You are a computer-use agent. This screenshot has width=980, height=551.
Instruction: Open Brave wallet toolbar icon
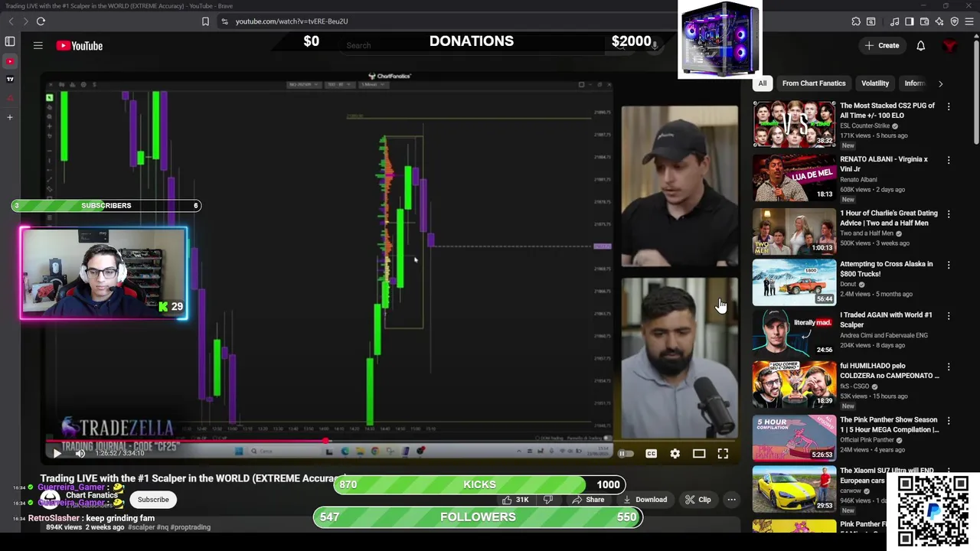point(925,21)
